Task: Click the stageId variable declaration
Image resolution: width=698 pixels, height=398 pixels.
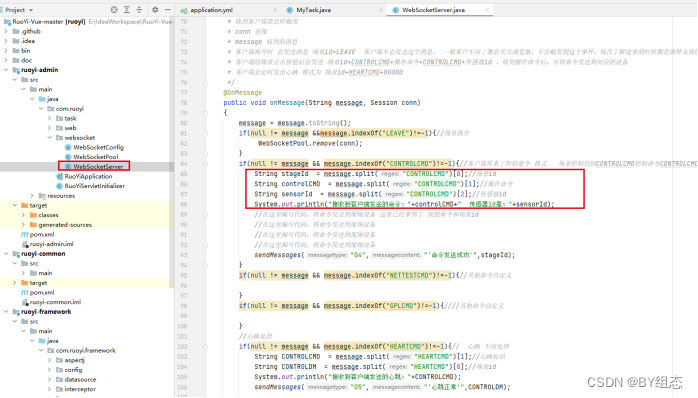Action: click(x=295, y=174)
